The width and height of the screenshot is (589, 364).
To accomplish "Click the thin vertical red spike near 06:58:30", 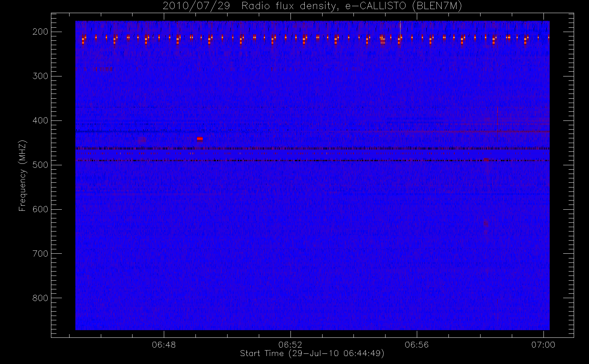I will pos(497,124).
